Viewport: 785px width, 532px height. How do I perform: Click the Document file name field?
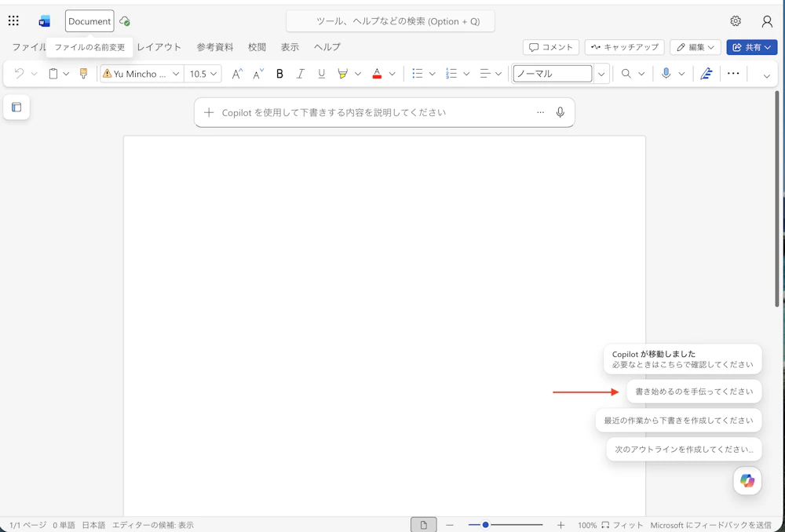pyautogui.click(x=89, y=21)
